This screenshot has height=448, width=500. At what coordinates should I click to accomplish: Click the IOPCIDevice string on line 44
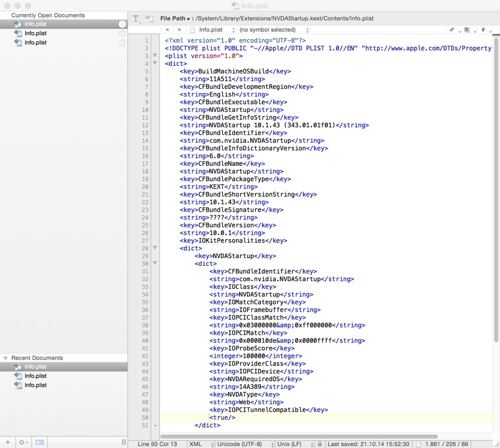(259, 371)
